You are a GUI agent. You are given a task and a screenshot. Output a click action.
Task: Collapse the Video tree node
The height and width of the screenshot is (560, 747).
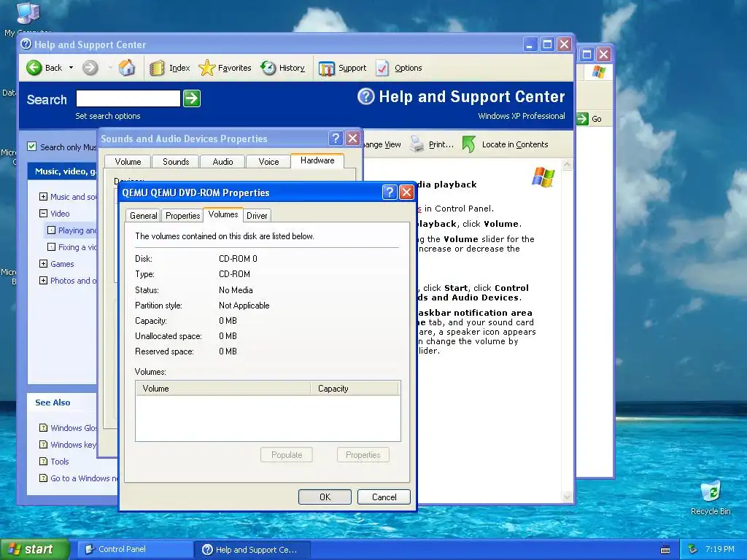43,214
